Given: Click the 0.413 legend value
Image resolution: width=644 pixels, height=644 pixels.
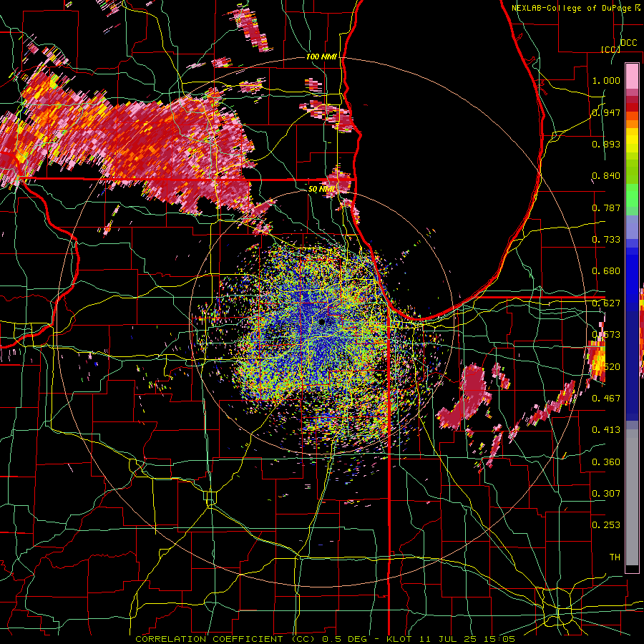Looking at the screenshot, I should pyautogui.click(x=606, y=430).
